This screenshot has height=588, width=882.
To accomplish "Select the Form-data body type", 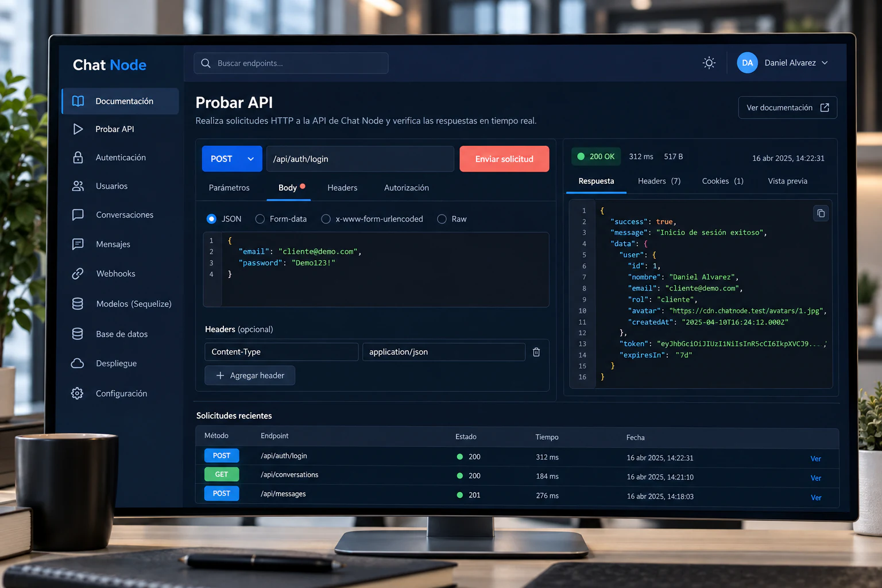I will tap(260, 219).
